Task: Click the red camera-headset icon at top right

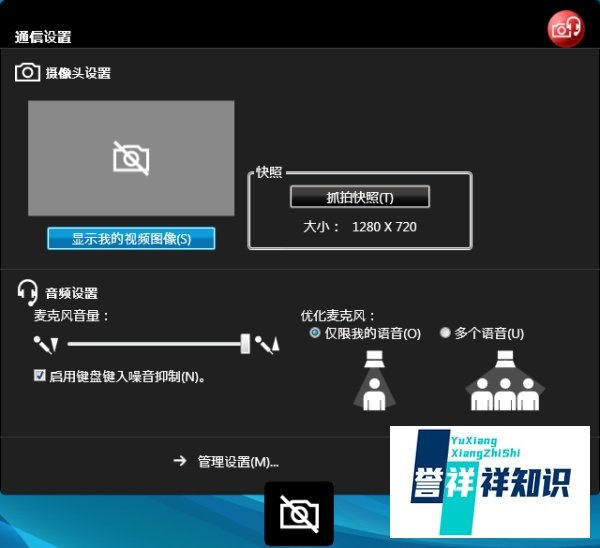Action: pyautogui.click(x=566, y=29)
